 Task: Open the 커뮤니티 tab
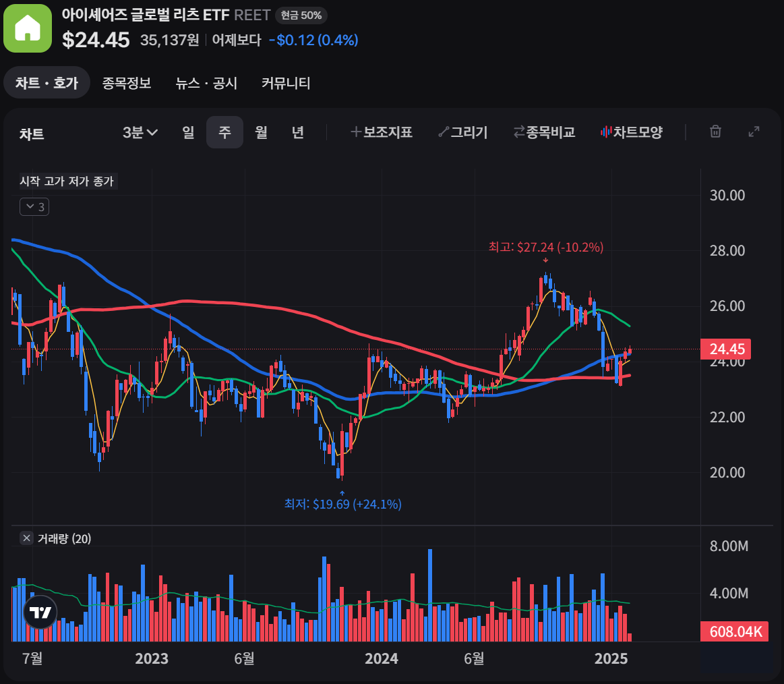286,82
